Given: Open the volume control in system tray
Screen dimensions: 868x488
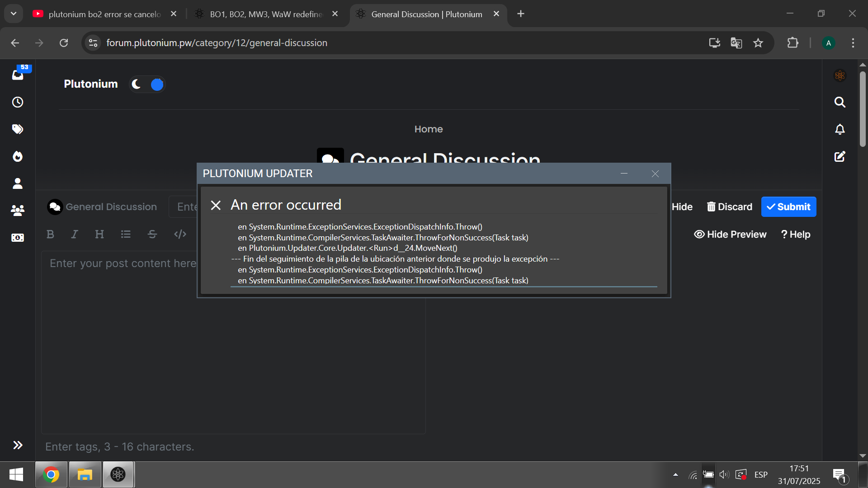Looking at the screenshot, I should point(724,474).
